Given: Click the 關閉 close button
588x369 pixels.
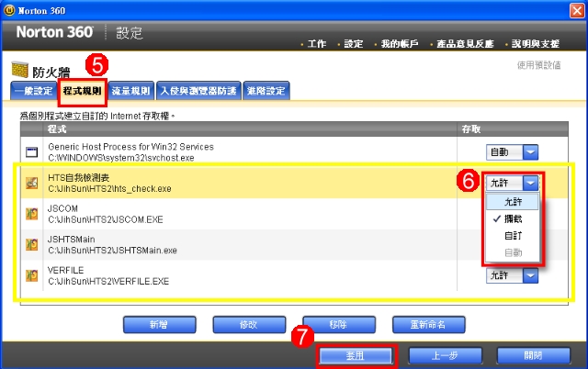Looking at the screenshot, I should [x=534, y=355].
